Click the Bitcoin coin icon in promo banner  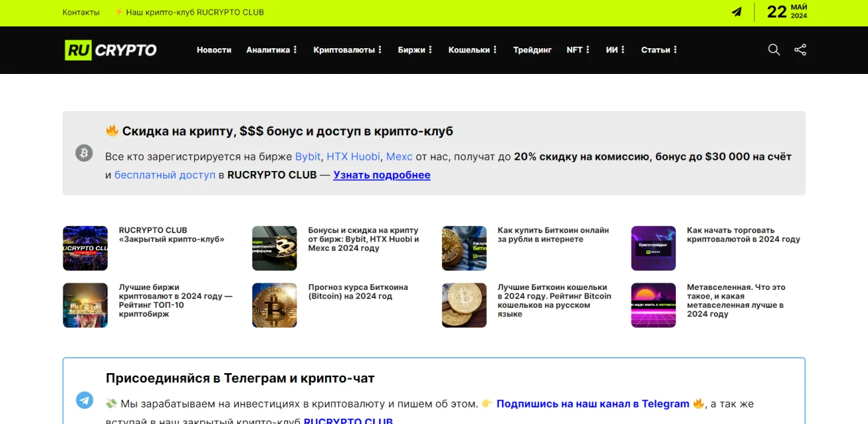click(84, 153)
